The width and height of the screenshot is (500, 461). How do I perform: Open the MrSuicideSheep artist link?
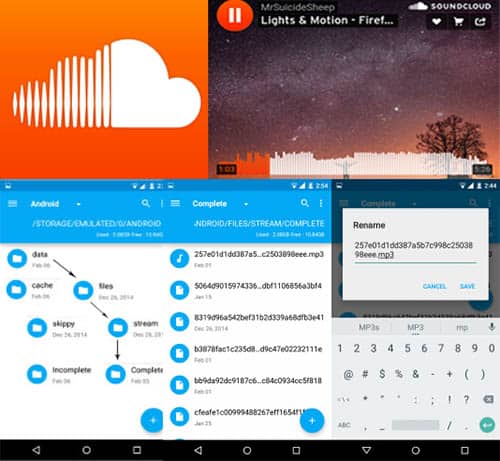coord(298,7)
